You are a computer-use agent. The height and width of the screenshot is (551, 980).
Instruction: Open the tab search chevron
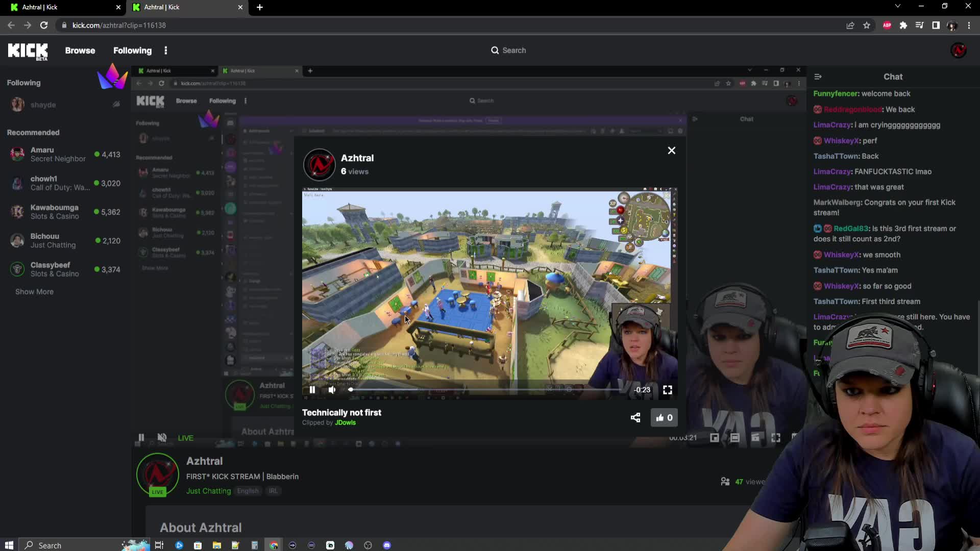point(897,6)
